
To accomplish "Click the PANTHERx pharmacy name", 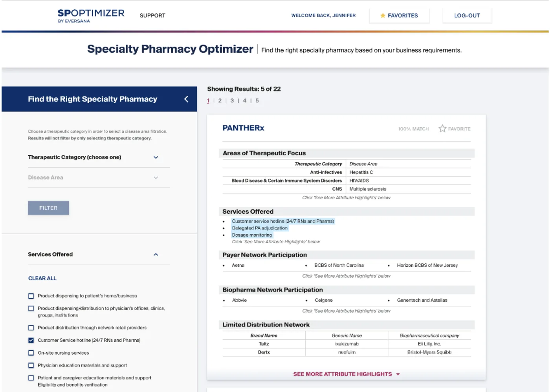I will click(x=243, y=128).
